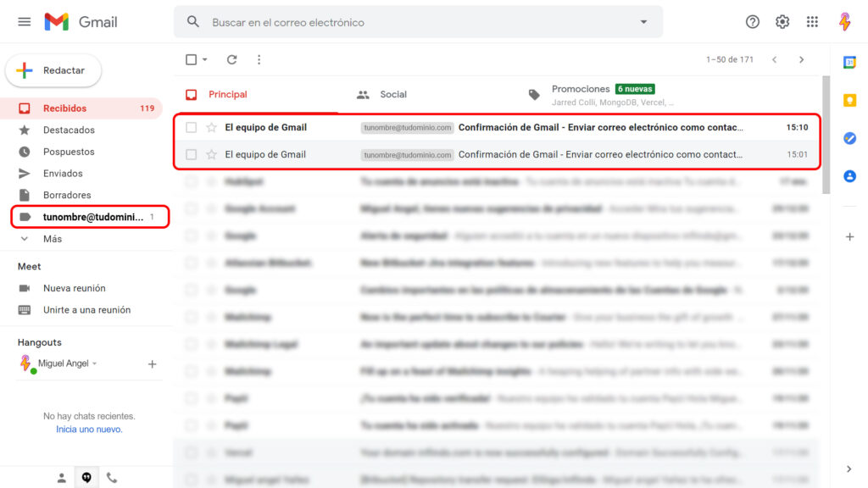
Task: Open Miguel Angel Hangouts status dropdown
Action: [95, 363]
